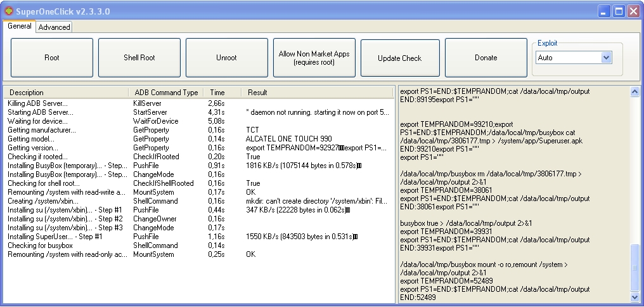Click the SuperOneClick title bar icon

pyautogui.click(x=8, y=10)
